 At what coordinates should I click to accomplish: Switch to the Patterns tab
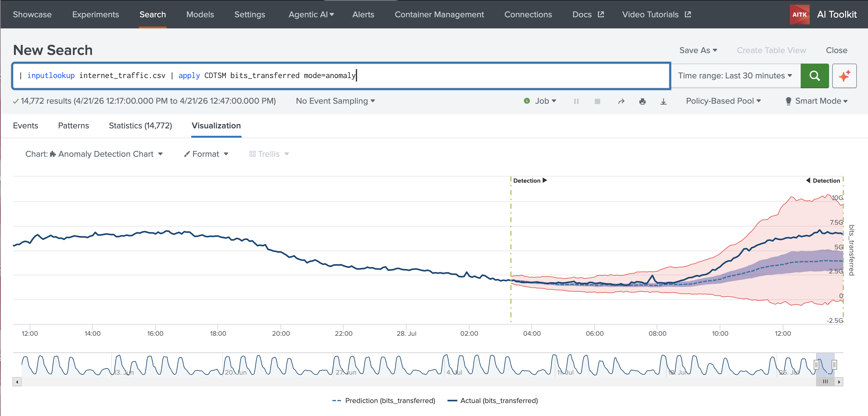(74, 126)
